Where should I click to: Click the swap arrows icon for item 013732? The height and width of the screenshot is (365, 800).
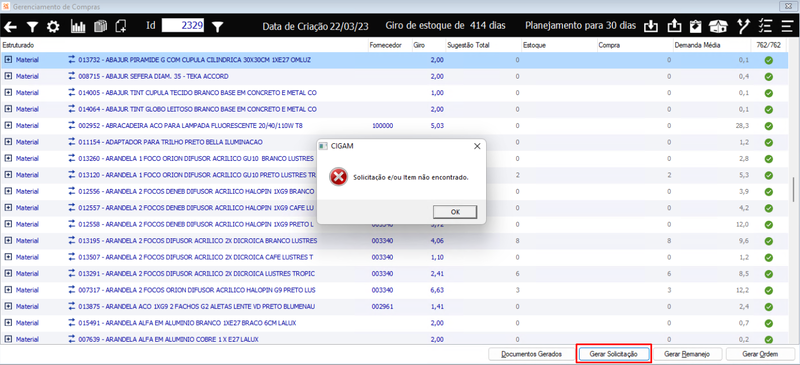(71, 60)
